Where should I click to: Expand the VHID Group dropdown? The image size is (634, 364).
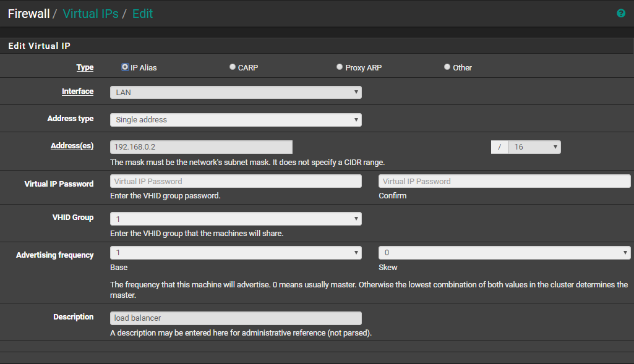[x=235, y=218]
